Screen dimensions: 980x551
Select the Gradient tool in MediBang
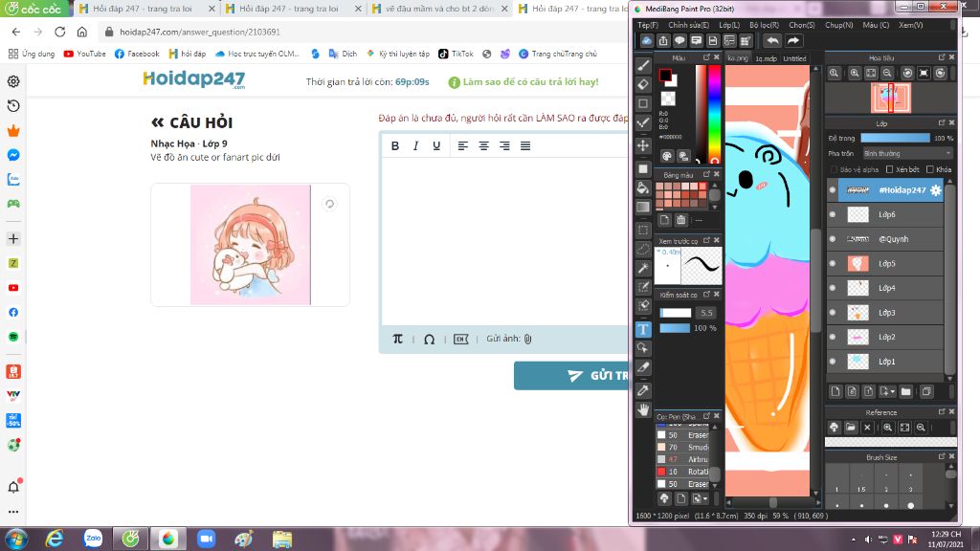click(643, 207)
